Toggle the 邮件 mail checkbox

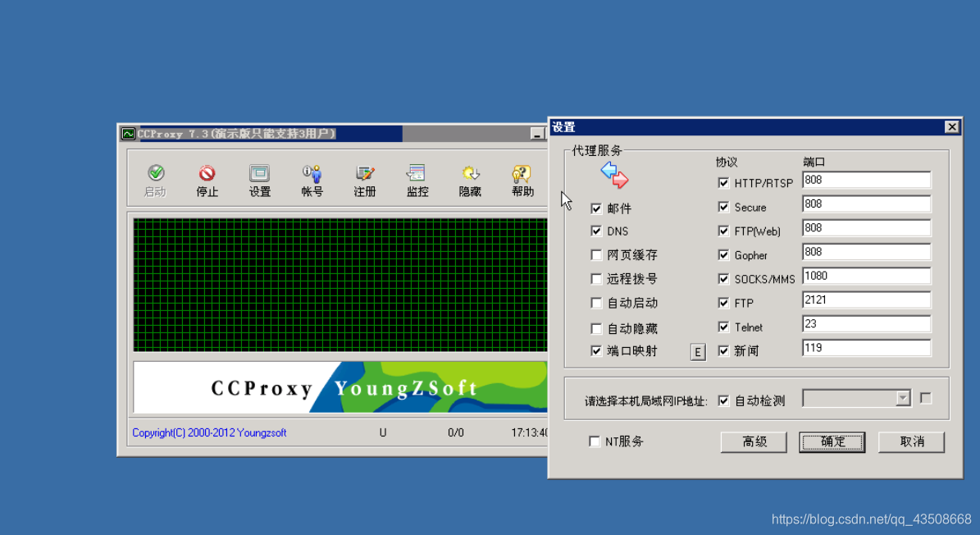click(x=596, y=208)
